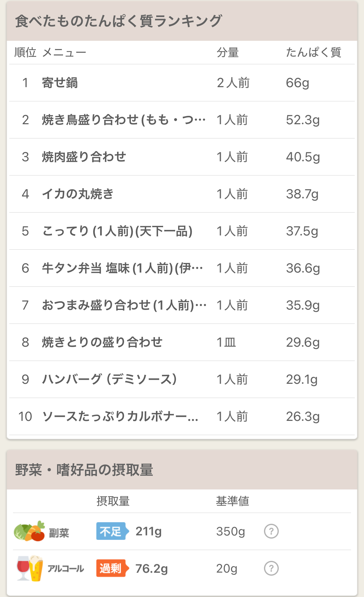
Task: Select the 寄せ鍋 ranking row
Action: click(x=182, y=83)
